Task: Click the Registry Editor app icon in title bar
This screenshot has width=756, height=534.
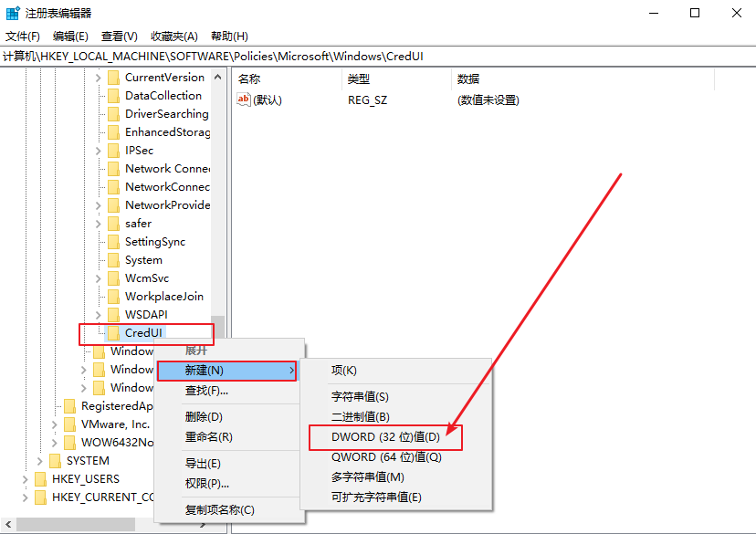Action: click(13, 13)
